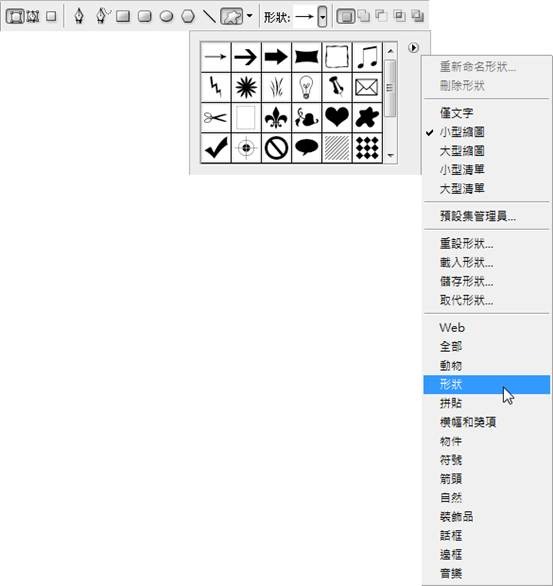Choose the add to shape area option

click(x=364, y=16)
